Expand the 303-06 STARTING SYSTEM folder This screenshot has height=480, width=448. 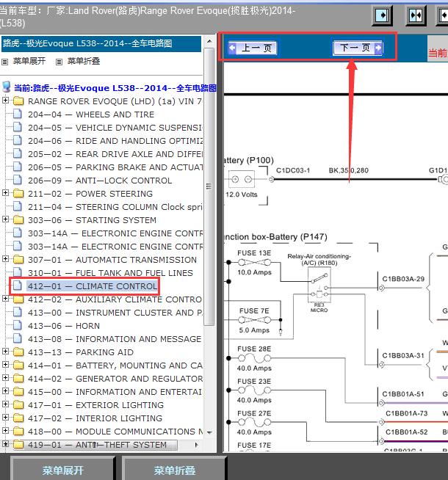click(x=5, y=219)
